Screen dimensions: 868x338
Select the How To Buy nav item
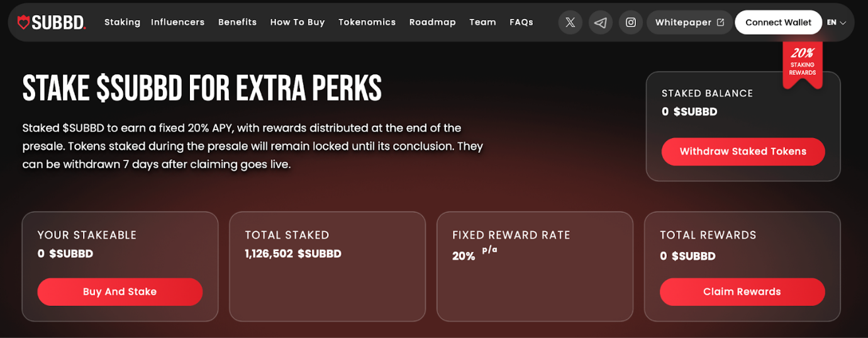[x=298, y=22]
